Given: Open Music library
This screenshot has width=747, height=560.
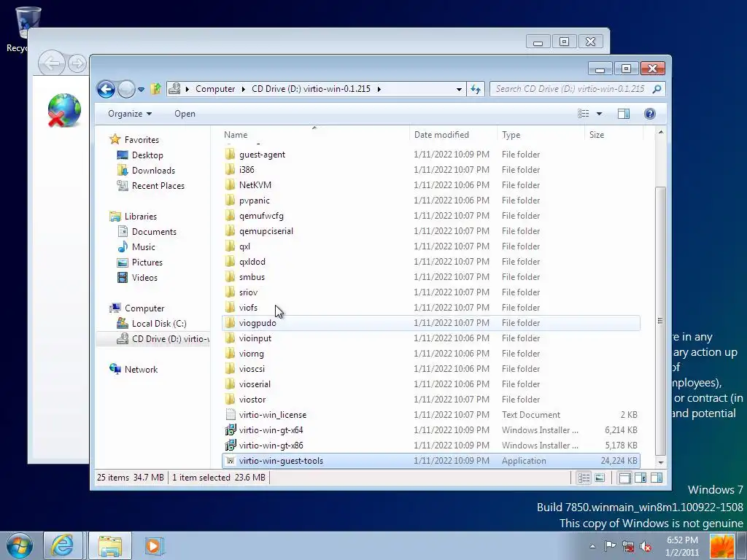Looking at the screenshot, I should [144, 246].
